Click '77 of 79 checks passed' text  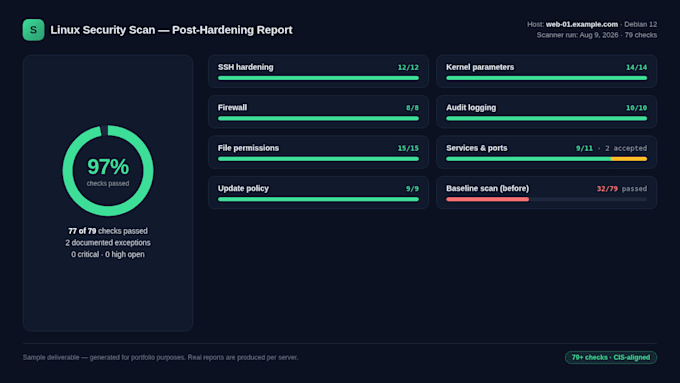point(108,231)
